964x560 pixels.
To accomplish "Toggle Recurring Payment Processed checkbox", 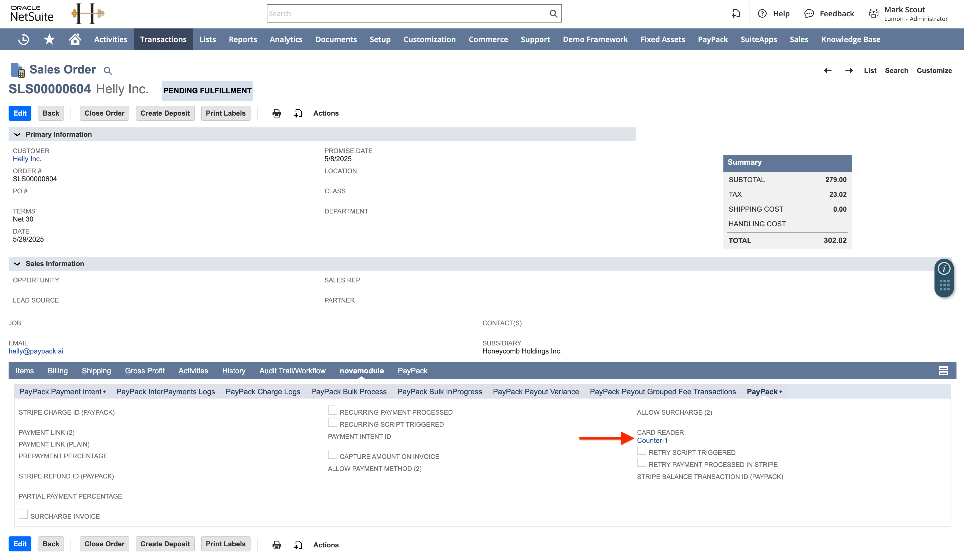I will 332,410.
